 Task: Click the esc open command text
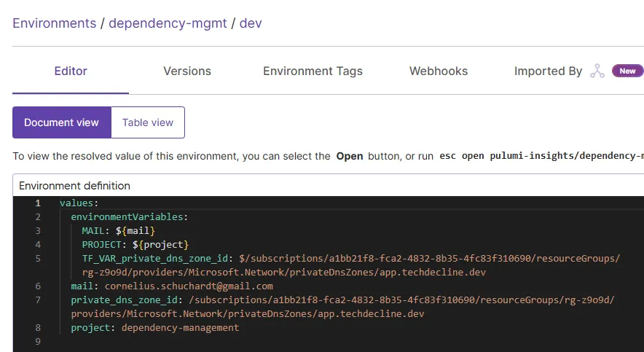click(x=541, y=156)
